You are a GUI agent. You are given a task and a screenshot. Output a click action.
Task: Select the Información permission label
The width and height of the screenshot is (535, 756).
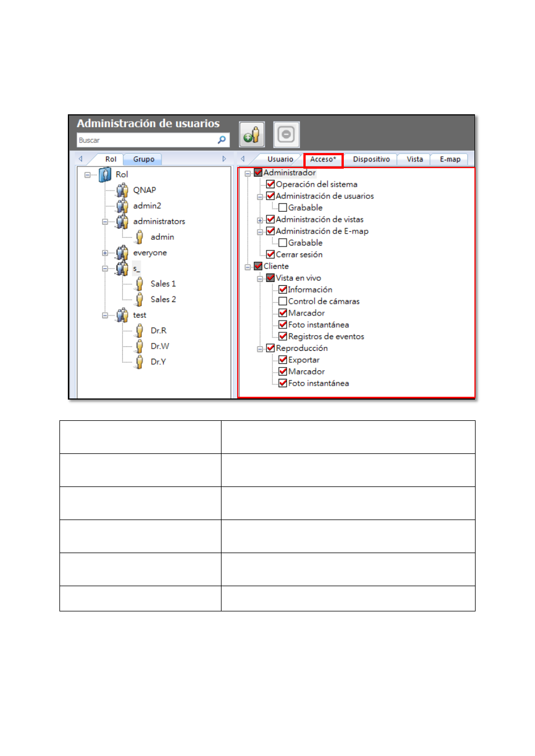[x=310, y=290]
